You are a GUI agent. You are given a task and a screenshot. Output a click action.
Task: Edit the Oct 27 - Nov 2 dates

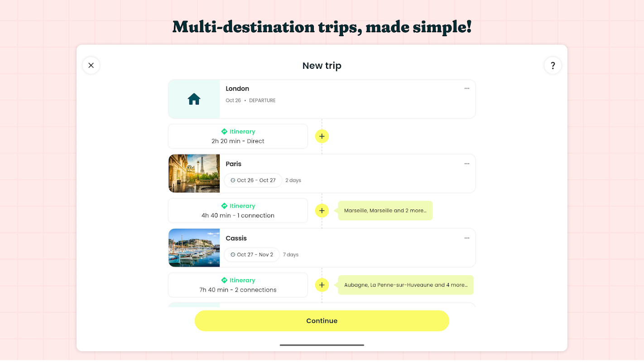click(x=252, y=254)
